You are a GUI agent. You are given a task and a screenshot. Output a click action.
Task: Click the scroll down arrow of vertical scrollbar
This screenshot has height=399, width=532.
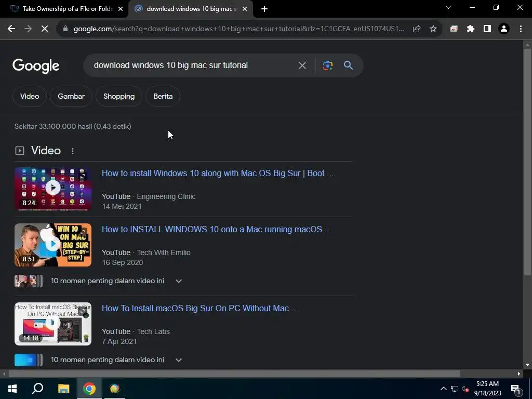[527, 365]
